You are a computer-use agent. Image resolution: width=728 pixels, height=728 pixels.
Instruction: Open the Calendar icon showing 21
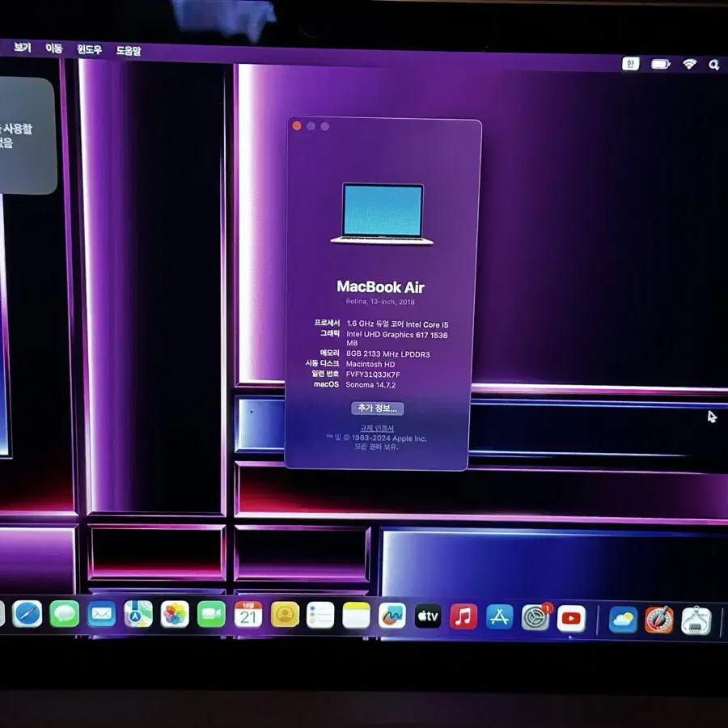(x=248, y=616)
